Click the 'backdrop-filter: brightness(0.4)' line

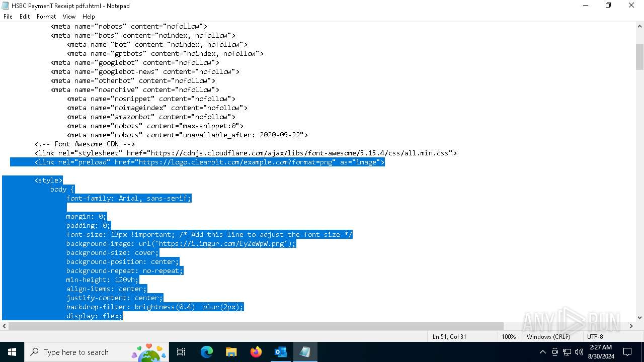click(x=155, y=307)
